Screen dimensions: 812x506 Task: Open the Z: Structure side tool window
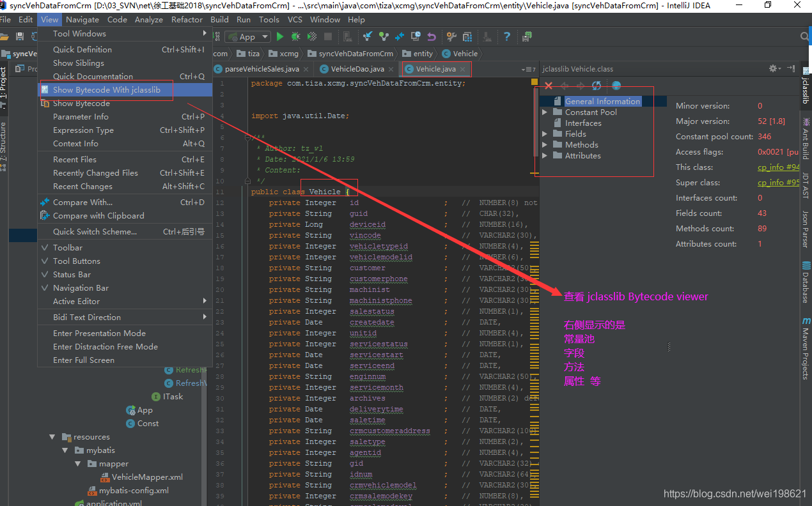coord(4,147)
